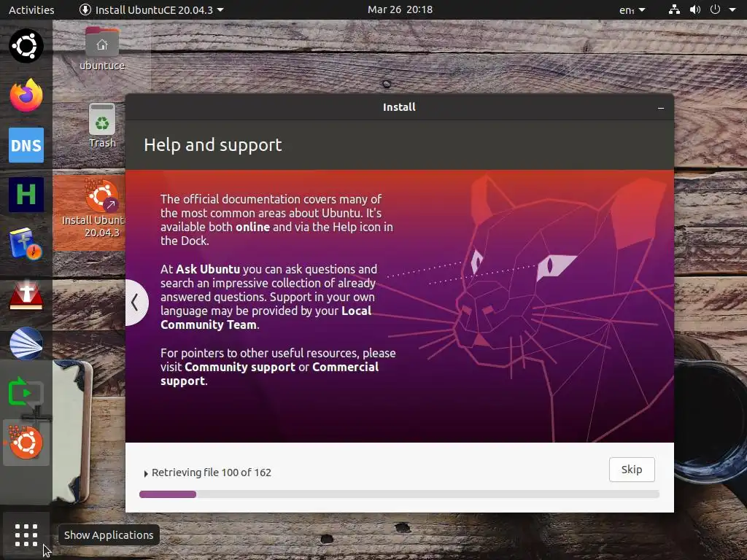The height and width of the screenshot is (560, 747).
Task: Open the red book with cross icon
Action: click(26, 294)
